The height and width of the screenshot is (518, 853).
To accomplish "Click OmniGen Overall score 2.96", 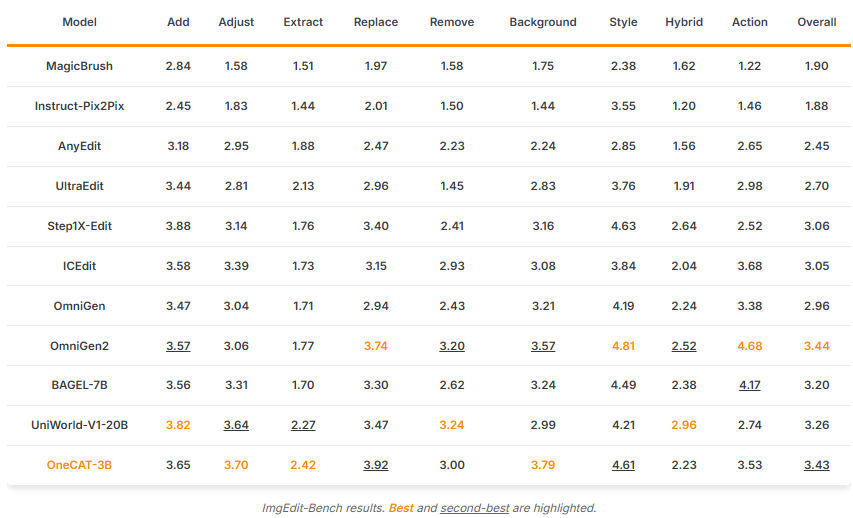I will click(817, 306).
